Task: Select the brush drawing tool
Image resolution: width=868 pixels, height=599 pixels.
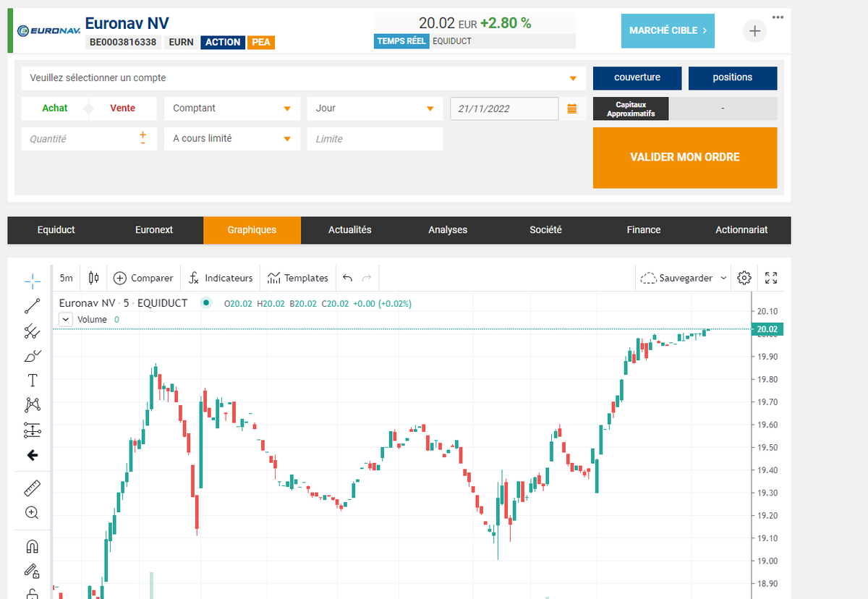Action: tap(32, 356)
